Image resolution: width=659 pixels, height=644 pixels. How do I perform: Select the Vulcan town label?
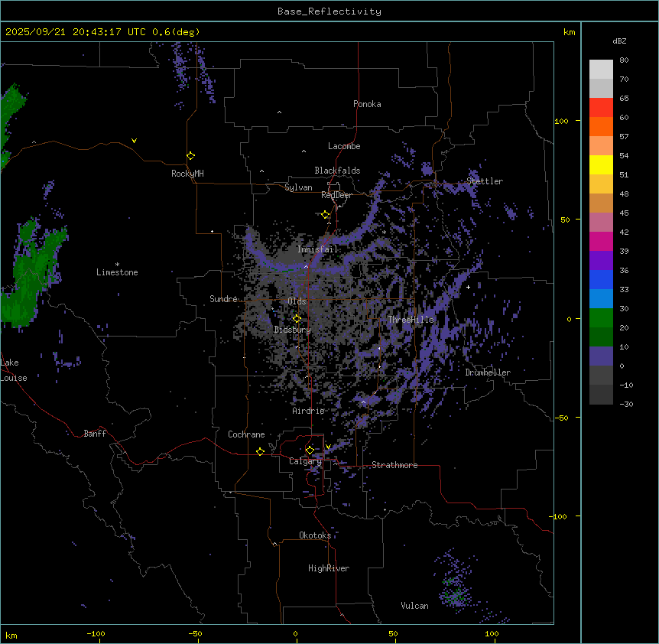414,606
